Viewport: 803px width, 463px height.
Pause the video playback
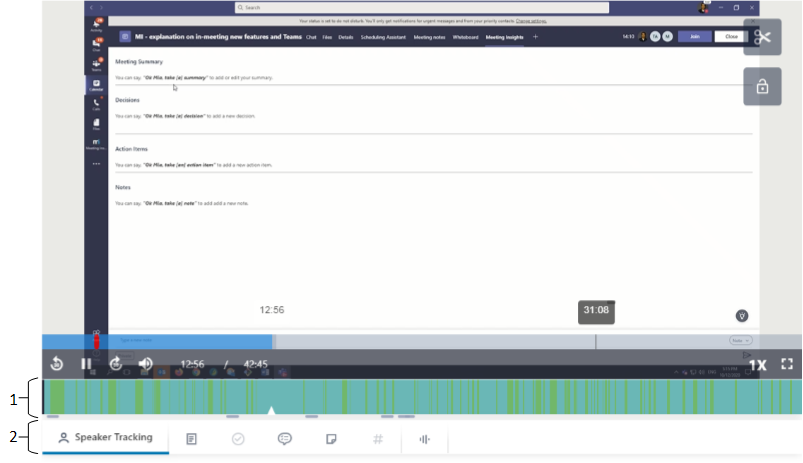[86, 365]
